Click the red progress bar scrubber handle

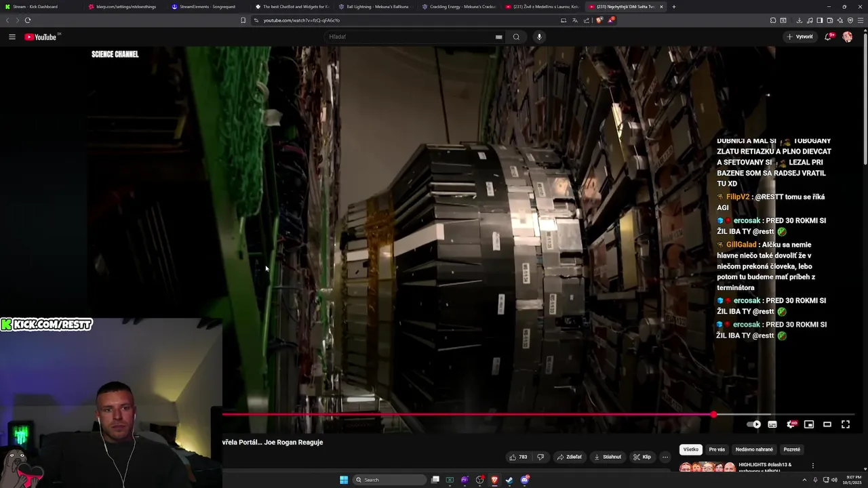[x=713, y=414]
